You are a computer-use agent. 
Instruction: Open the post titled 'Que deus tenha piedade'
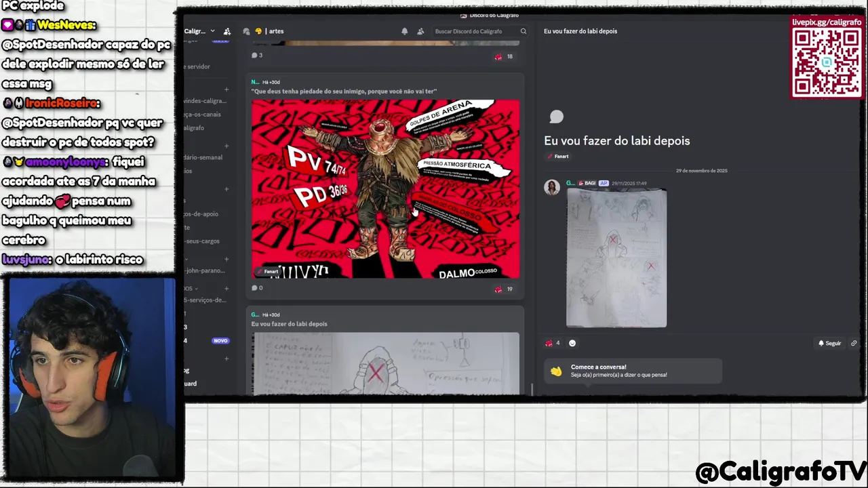pyautogui.click(x=344, y=91)
